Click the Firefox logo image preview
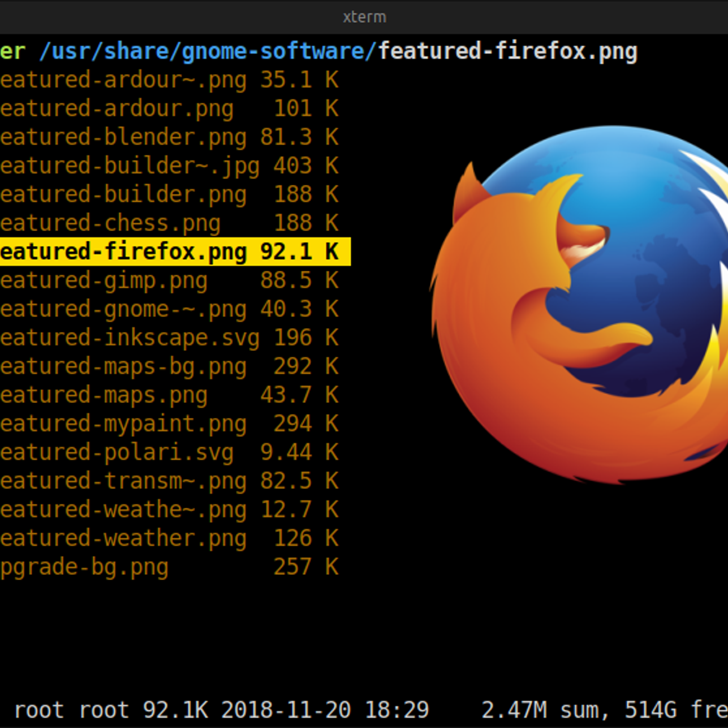728x728 pixels. tap(579, 304)
